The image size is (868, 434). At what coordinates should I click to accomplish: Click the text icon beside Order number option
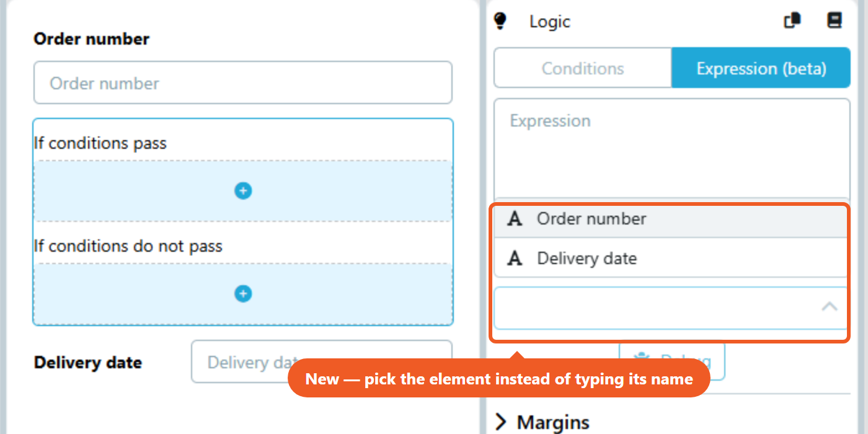(x=515, y=219)
